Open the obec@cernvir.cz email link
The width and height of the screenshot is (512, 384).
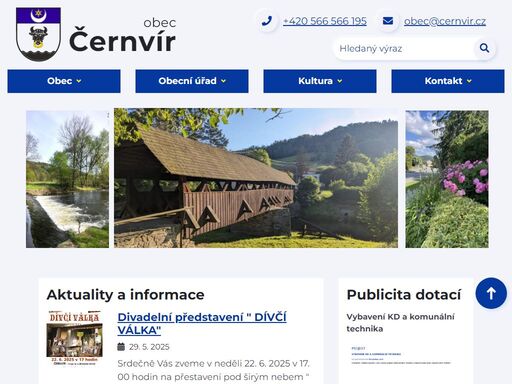tap(445, 21)
